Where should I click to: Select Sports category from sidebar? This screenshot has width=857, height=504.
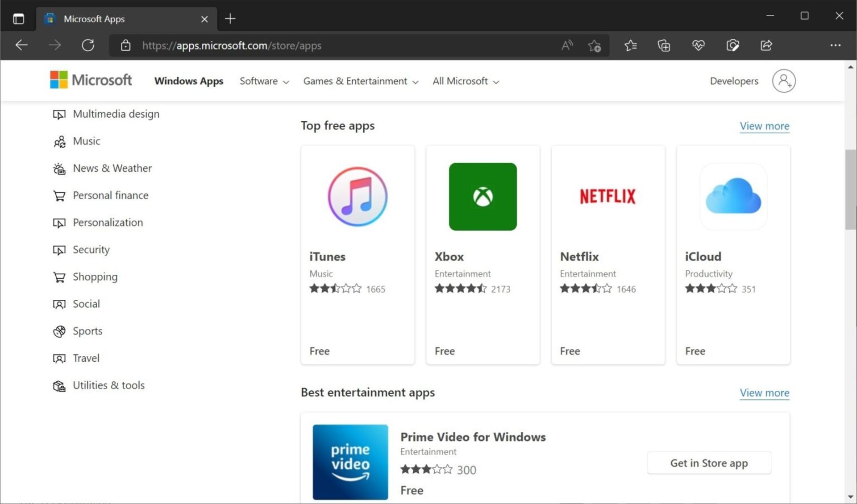(x=87, y=330)
